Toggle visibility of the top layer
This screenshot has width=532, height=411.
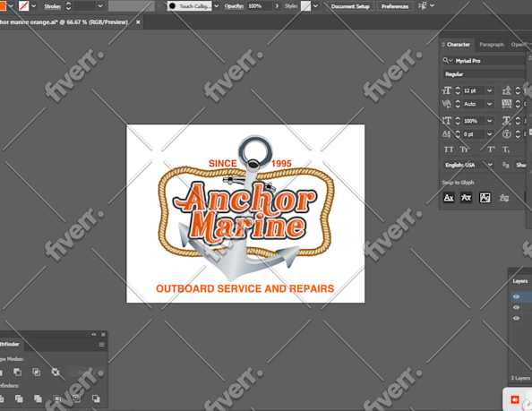(x=517, y=296)
